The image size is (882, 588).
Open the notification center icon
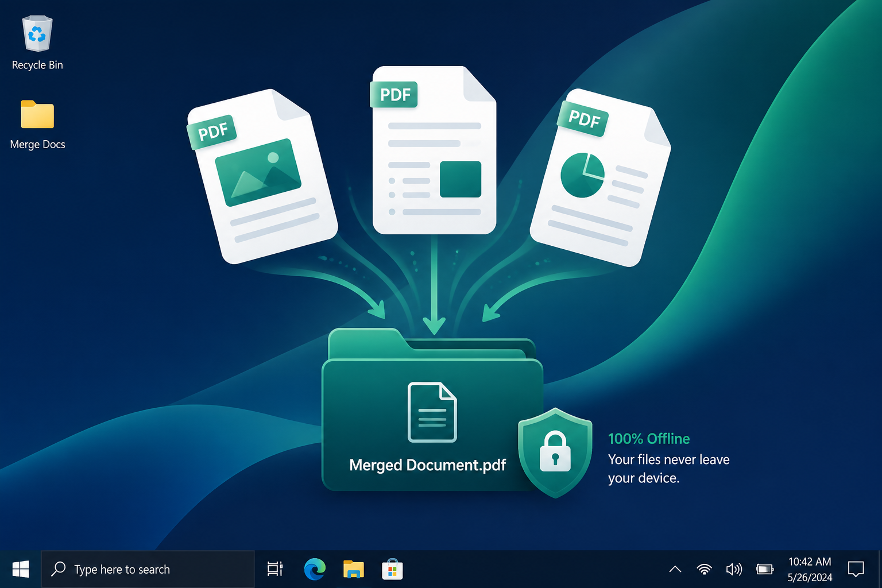click(x=856, y=569)
